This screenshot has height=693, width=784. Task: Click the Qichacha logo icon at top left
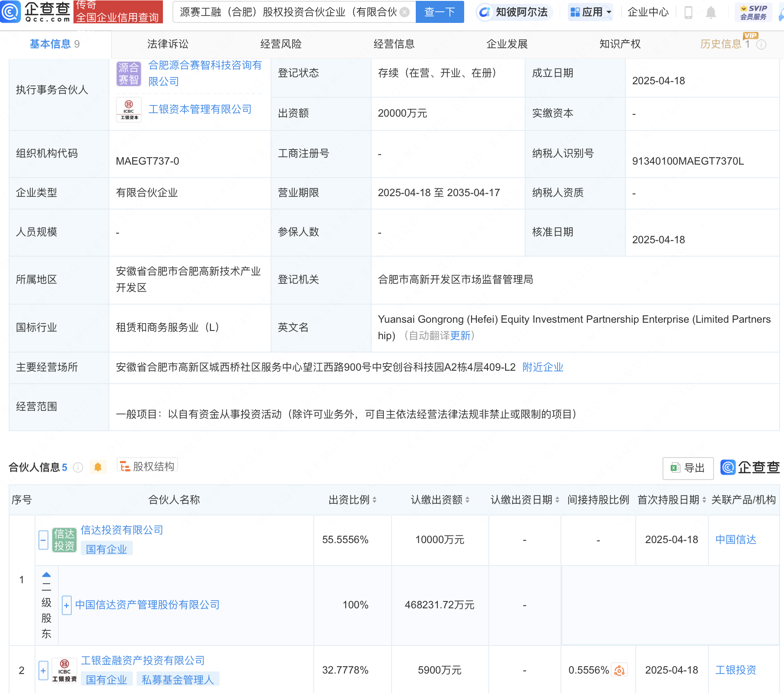coord(10,12)
